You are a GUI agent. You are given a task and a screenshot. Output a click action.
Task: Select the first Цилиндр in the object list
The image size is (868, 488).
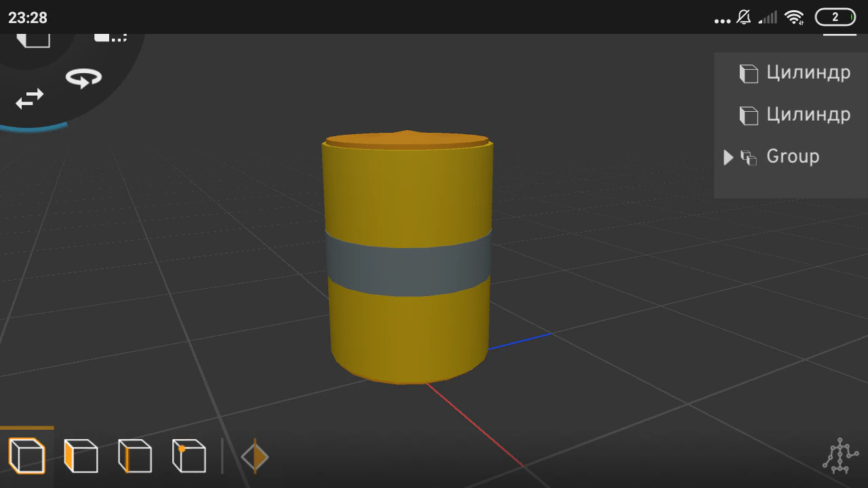coord(808,73)
